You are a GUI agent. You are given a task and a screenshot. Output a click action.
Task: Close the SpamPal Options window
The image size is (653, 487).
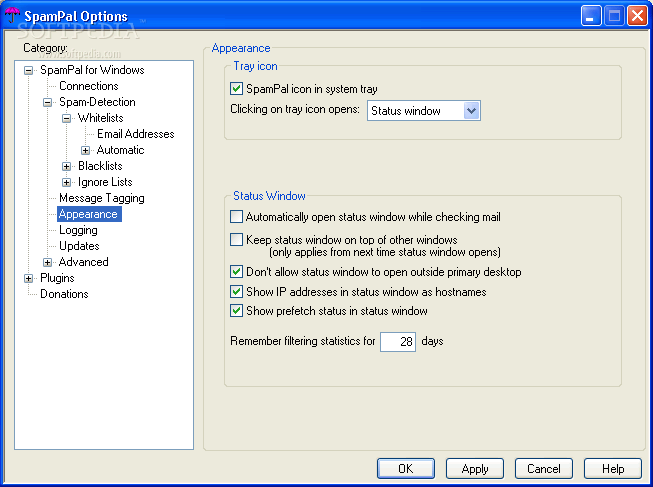click(637, 16)
